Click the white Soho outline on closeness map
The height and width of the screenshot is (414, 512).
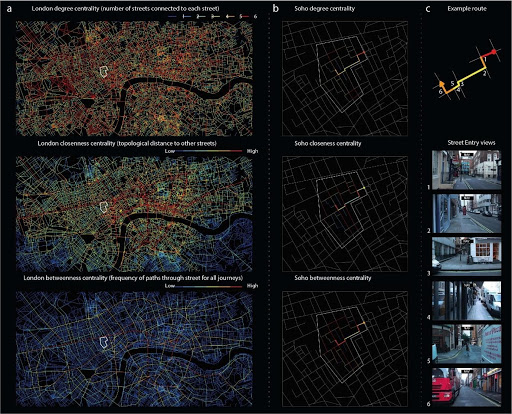(x=104, y=207)
